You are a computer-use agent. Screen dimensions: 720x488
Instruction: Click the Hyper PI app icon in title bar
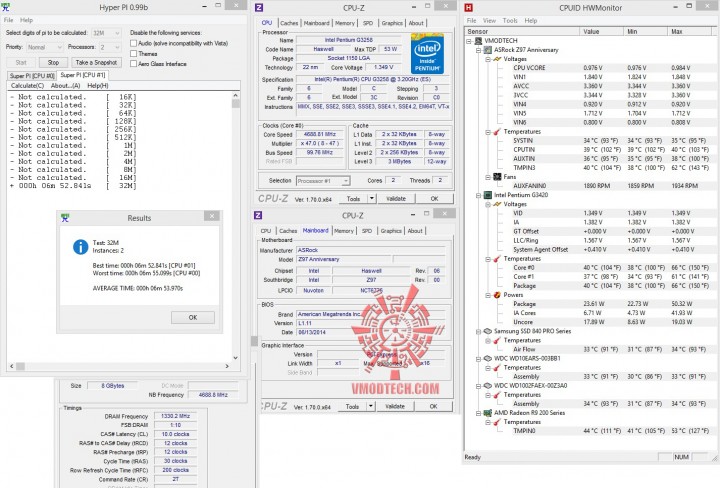5,7
